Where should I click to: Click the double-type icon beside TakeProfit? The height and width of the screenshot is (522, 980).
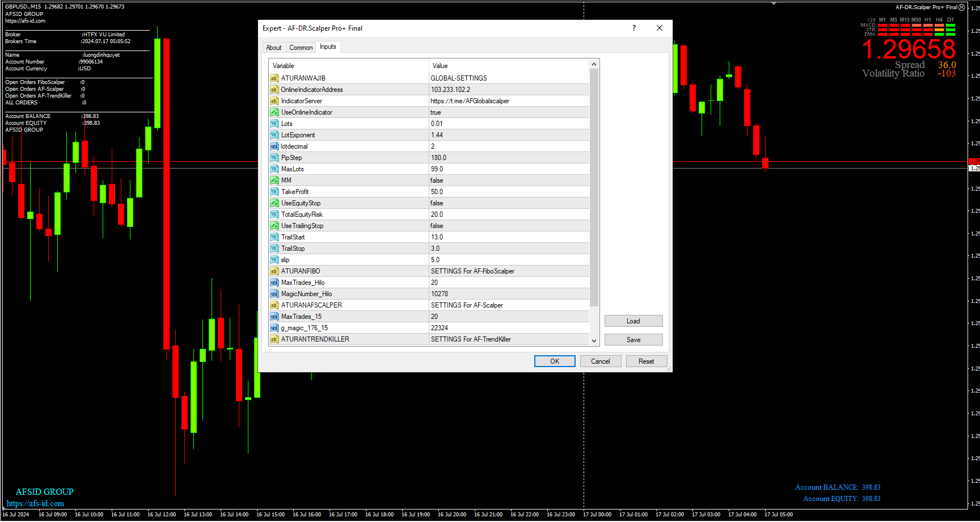tap(274, 192)
